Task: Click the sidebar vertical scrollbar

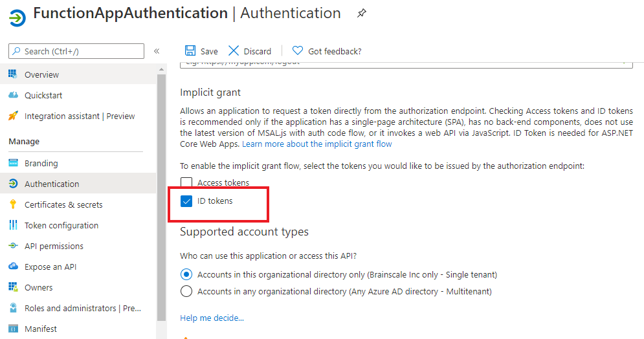Action: point(161,197)
